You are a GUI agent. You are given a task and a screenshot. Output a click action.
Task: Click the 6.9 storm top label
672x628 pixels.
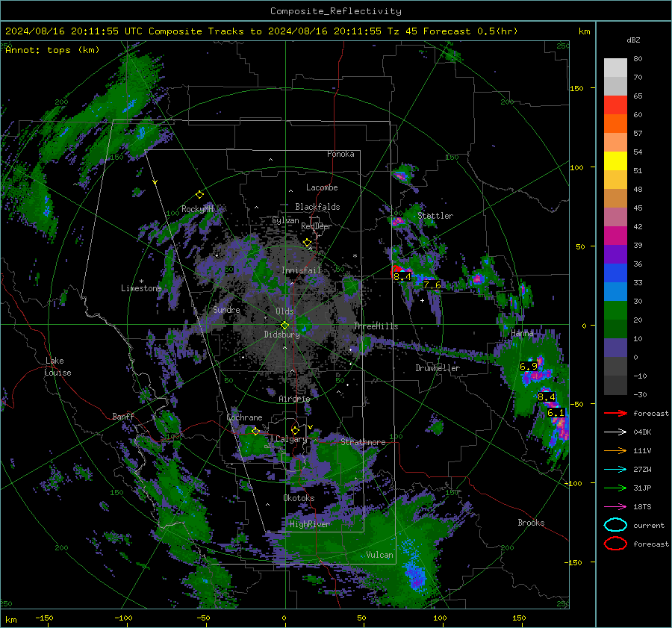click(x=529, y=367)
